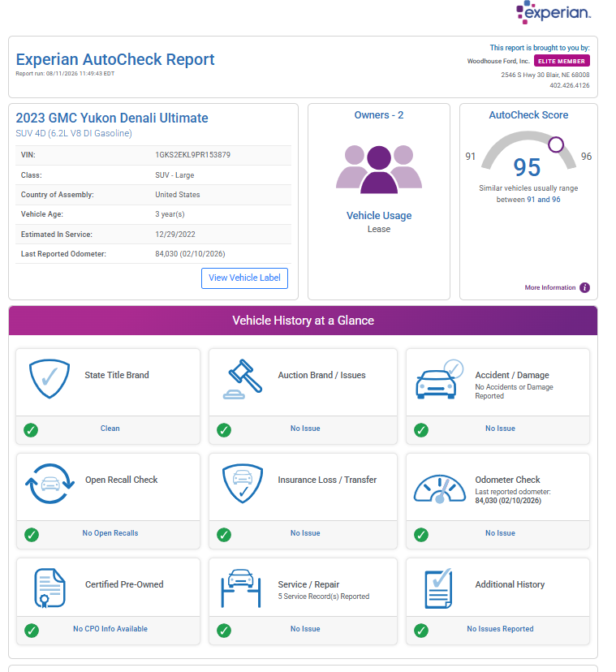Click green check in Odometer Check card
The height and width of the screenshot is (672, 616).
coord(421,534)
